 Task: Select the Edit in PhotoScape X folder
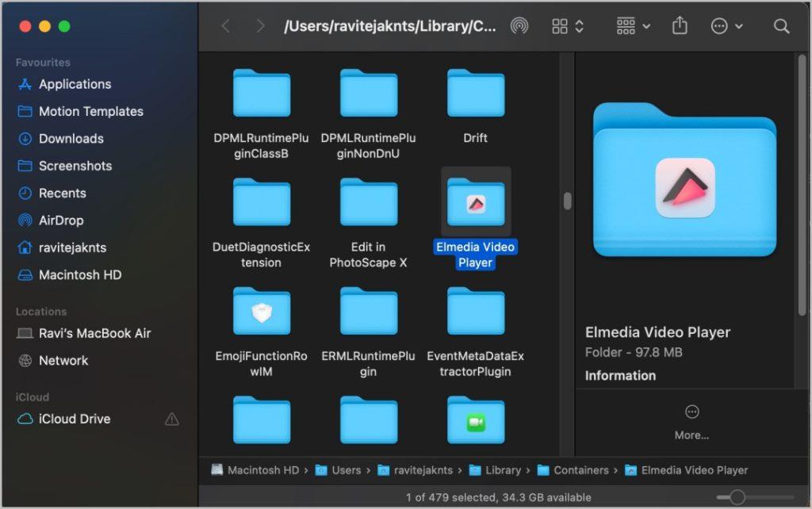click(x=369, y=202)
